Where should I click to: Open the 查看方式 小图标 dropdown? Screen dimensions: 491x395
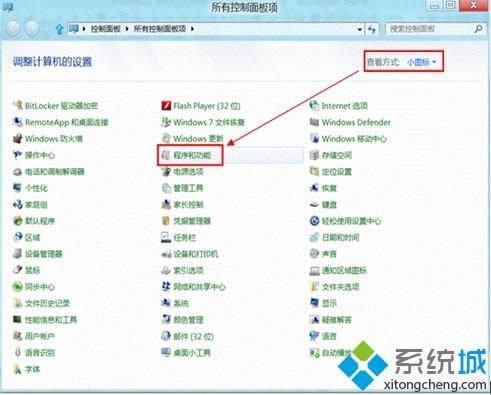pyautogui.click(x=422, y=62)
